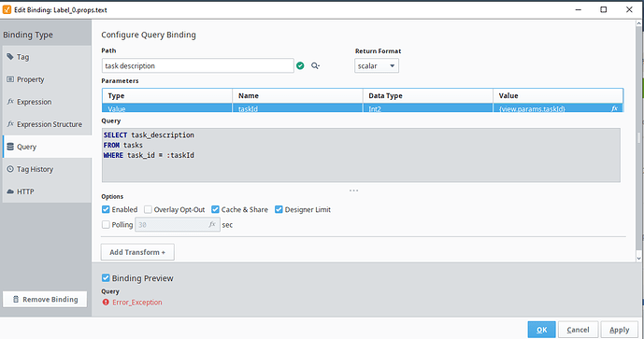Open the Return Format scalar dropdown
644x339 pixels.
pyautogui.click(x=377, y=65)
